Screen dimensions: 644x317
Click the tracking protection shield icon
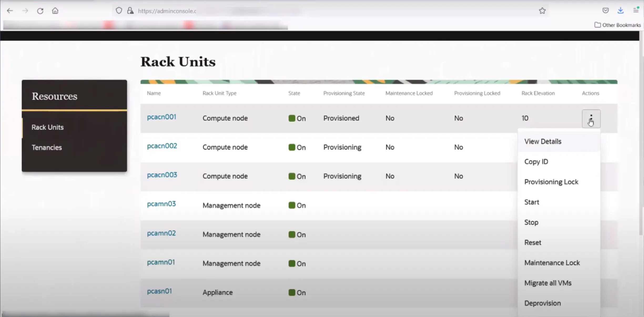tap(119, 11)
